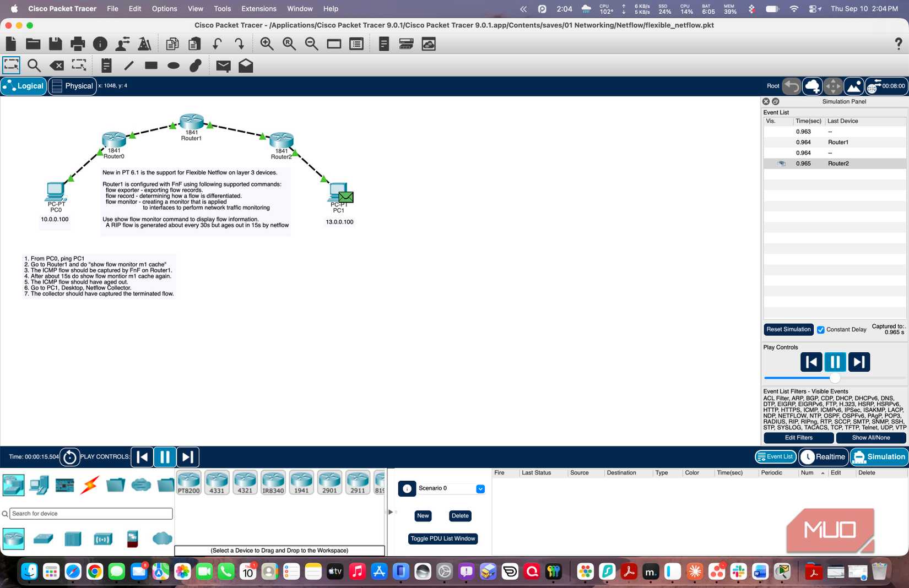
Task: Collapse macOS menu bar extras chevron
Action: (523, 9)
